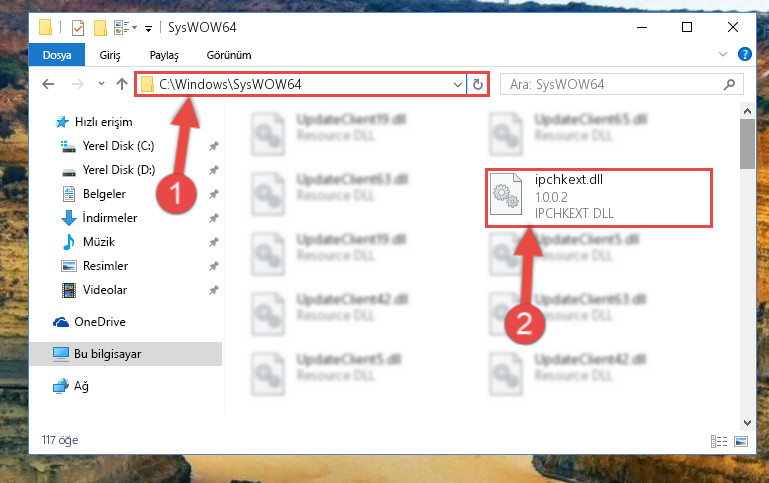Open Yerel Disk (D:) in sidebar
This screenshot has height=483, width=769.
pos(119,170)
